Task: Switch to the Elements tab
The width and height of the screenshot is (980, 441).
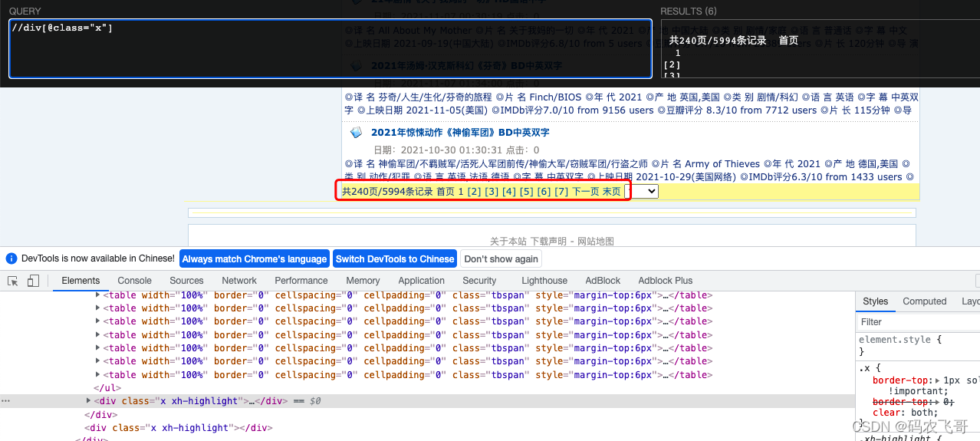Action: 81,281
